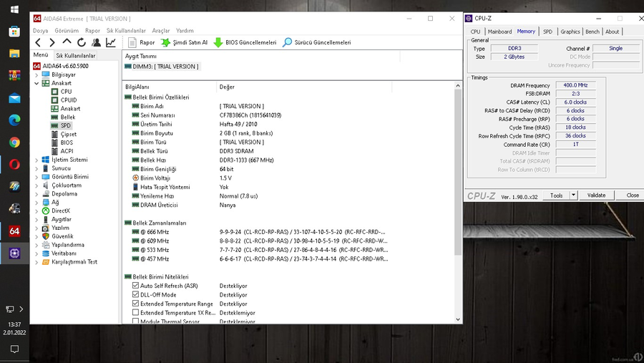Open the Dosya menu
Viewport: 644px width, 363px height.
click(x=41, y=30)
